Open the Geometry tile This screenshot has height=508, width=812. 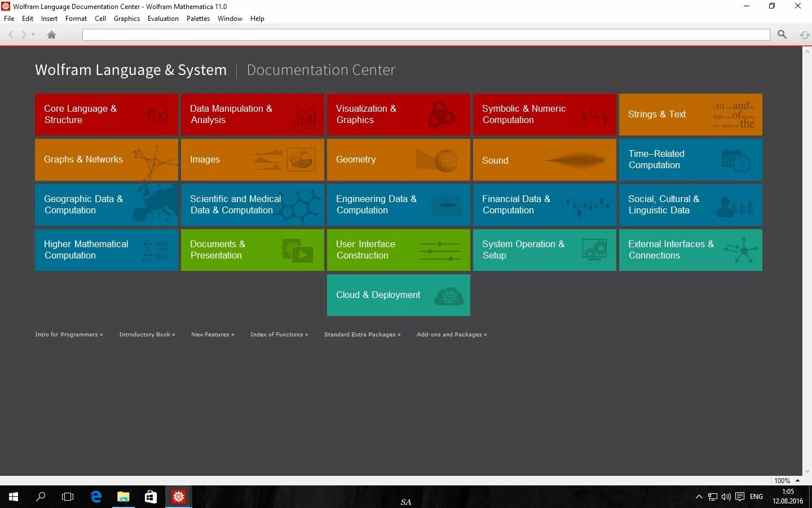[x=399, y=160]
